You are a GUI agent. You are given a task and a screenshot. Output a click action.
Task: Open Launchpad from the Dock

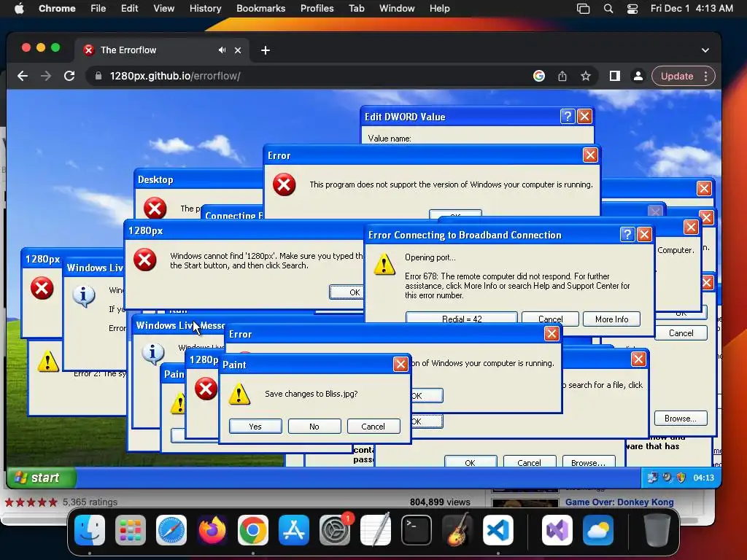point(131,530)
